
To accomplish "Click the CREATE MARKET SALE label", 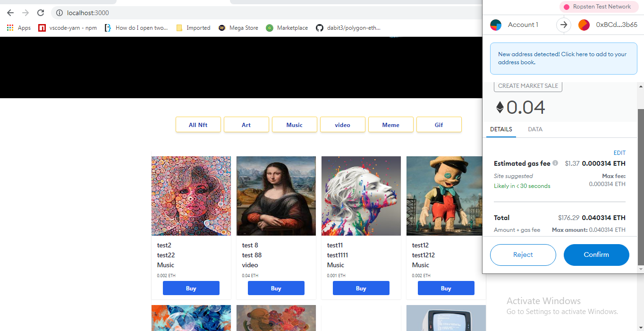I will pos(528,86).
